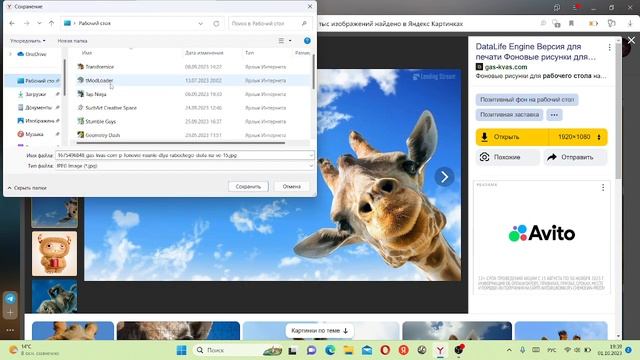Image resolution: width=640 pixels, height=360 pixels.
Task: Open File Explorer from taskbar
Action: coord(348,350)
